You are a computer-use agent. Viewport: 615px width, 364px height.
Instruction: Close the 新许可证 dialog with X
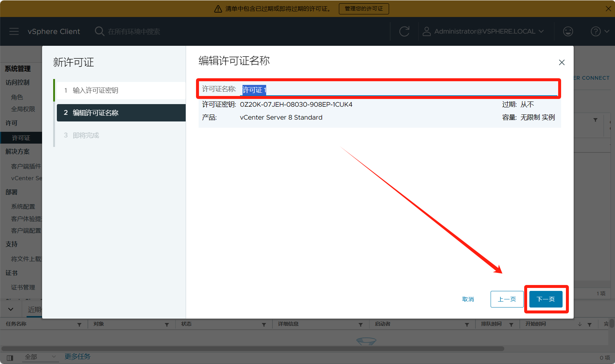(x=561, y=62)
